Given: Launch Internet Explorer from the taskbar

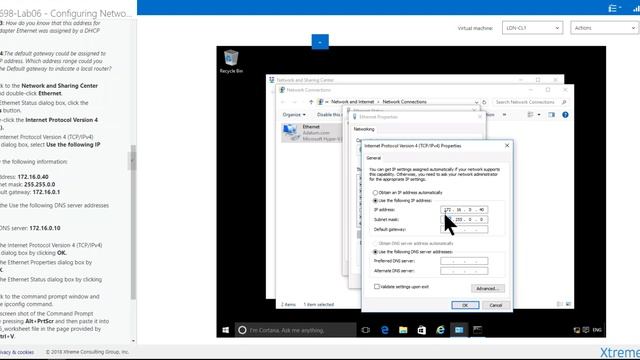Looking at the screenshot, I should [440, 330].
